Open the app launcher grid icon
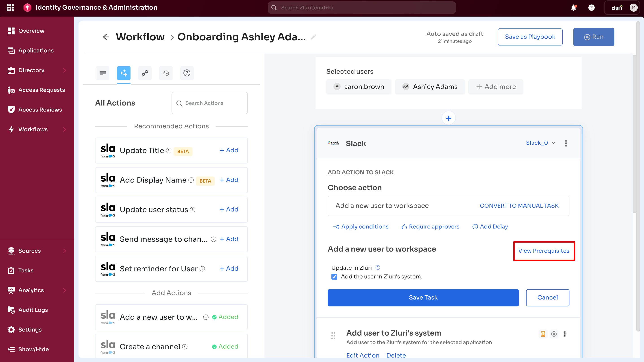 click(10, 7)
